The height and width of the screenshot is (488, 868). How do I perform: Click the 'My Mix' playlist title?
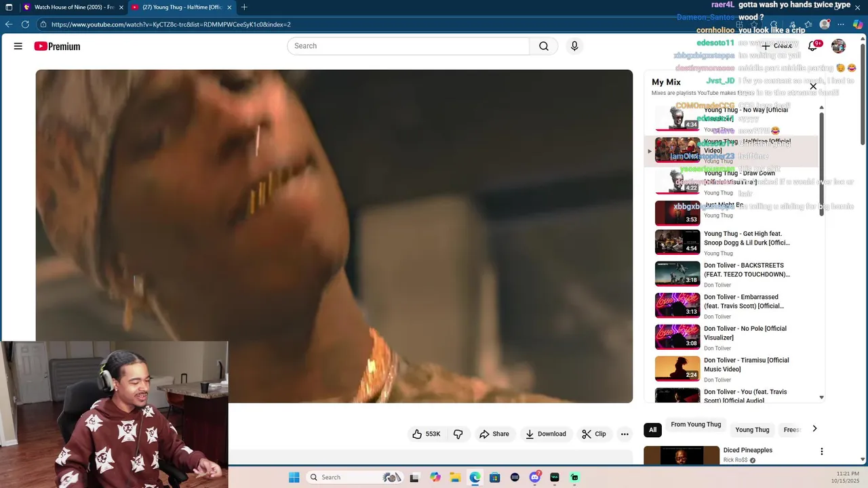(x=666, y=82)
